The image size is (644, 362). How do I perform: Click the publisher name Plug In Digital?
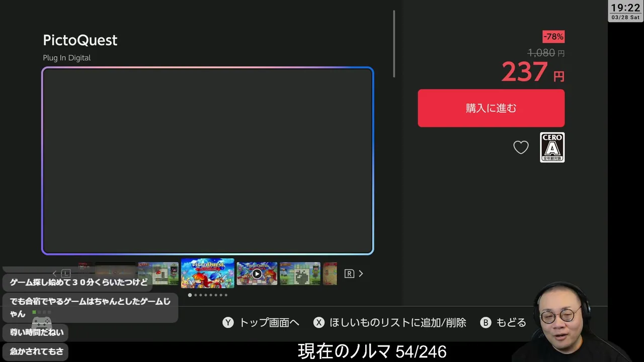coord(67,58)
